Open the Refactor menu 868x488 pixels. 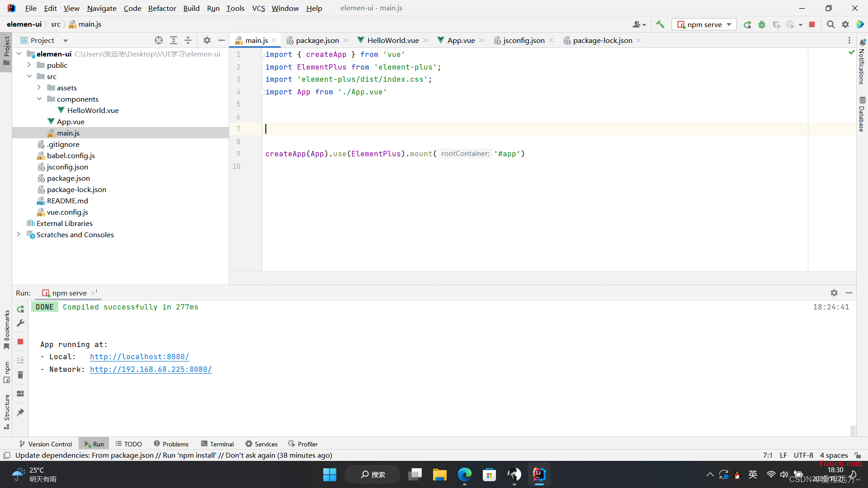point(162,8)
